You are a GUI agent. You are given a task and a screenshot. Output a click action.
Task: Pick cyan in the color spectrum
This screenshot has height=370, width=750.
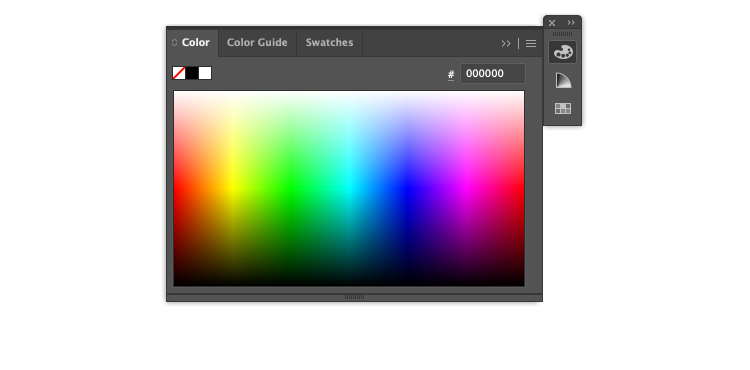pos(349,189)
